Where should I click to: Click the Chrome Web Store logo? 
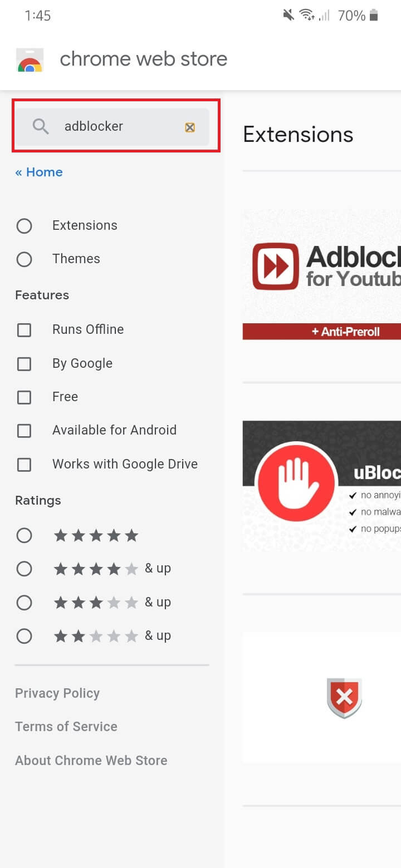30,60
